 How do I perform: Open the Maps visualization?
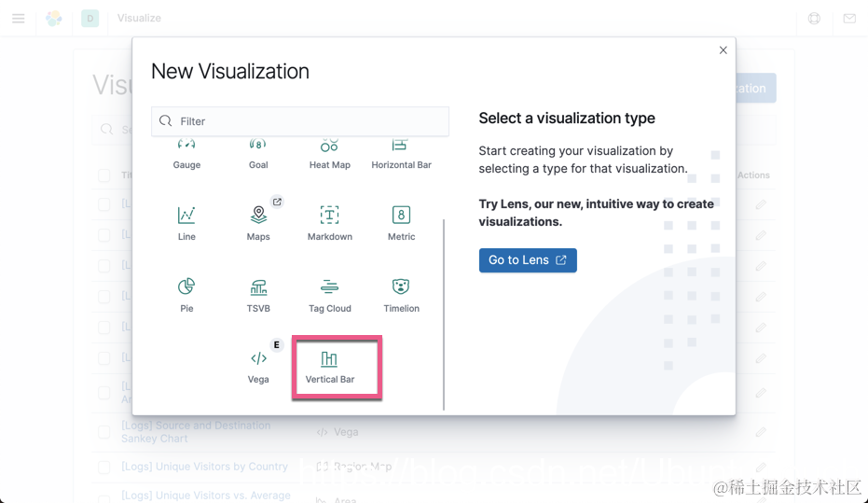click(x=258, y=222)
